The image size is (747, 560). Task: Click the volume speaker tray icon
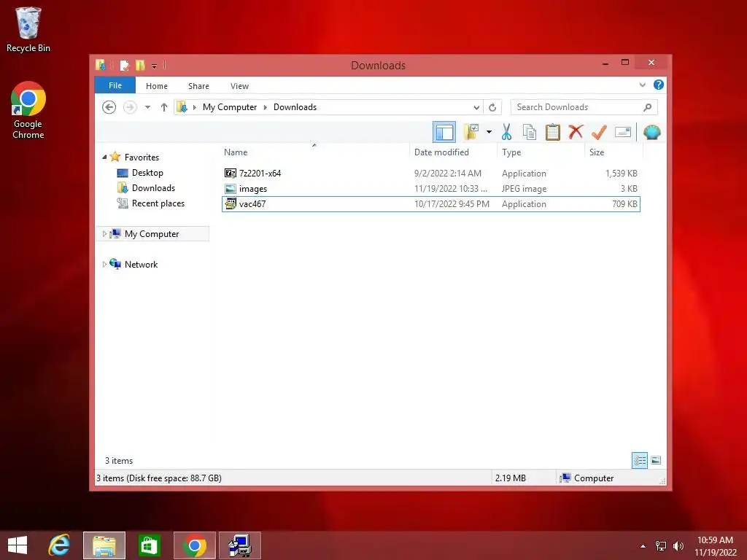click(678, 545)
